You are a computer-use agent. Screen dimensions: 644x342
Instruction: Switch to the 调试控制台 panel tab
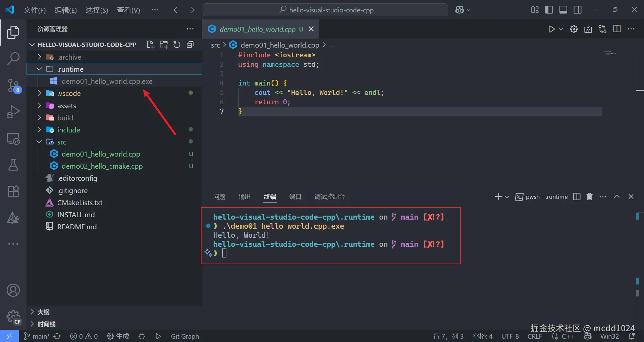330,197
